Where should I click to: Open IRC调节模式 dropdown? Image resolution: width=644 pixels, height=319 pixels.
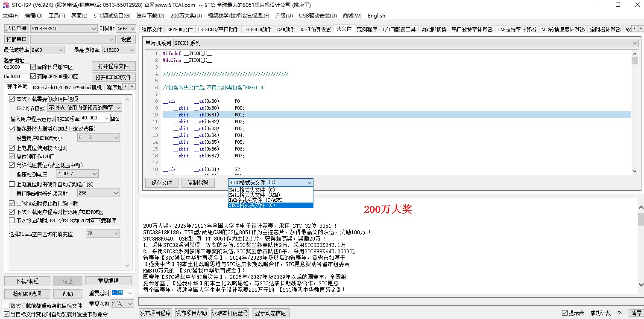coord(85,108)
